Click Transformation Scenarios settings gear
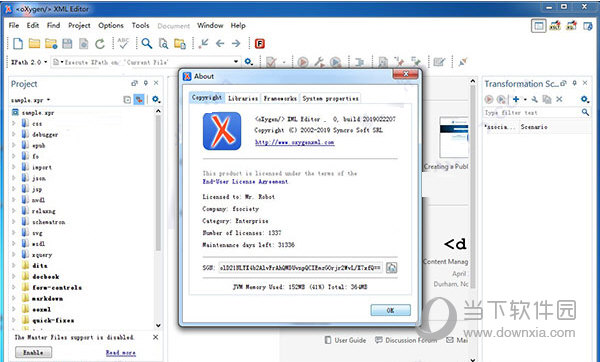 (x=585, y=99)
